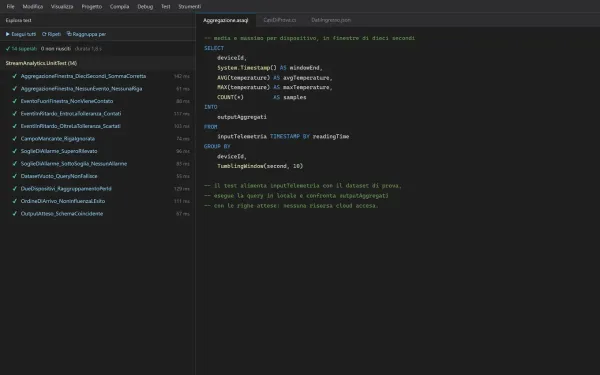Click the Esplora test panel title

coord(18,21)
